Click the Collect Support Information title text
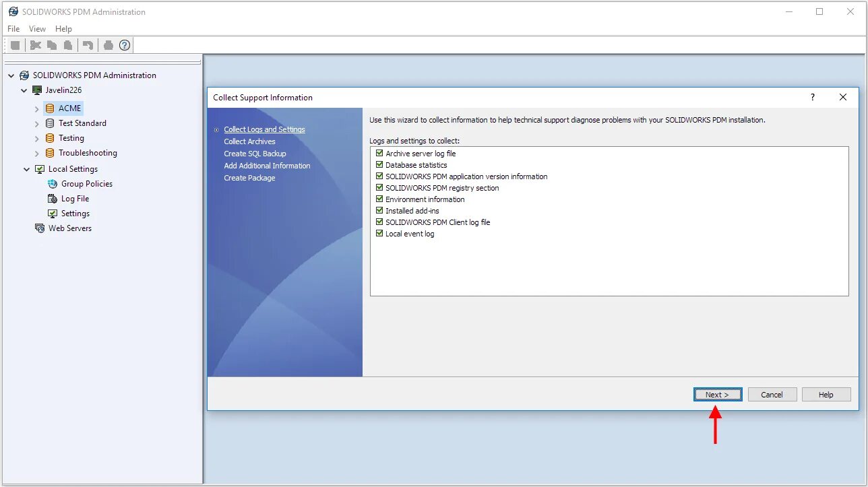The height and width of the screenshot is (487, 868). [x=263, y=98]
